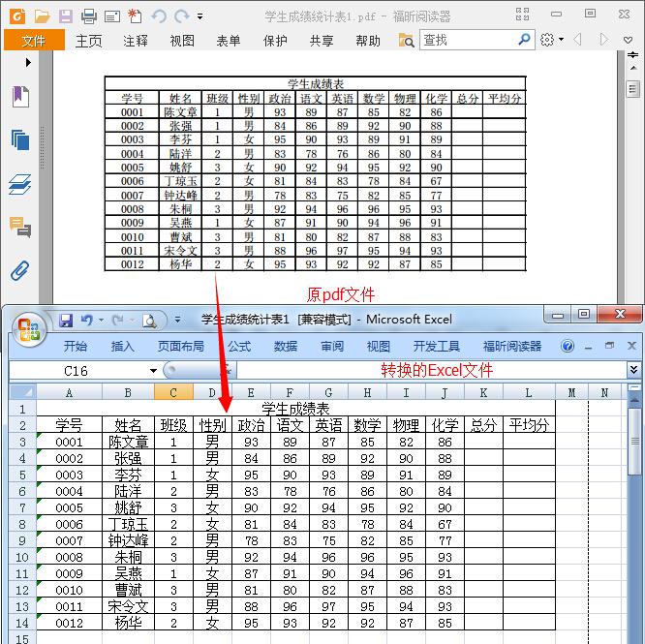Select column C header in Excel
Screen dimensions: 645x644
click(x=173, y=392)
